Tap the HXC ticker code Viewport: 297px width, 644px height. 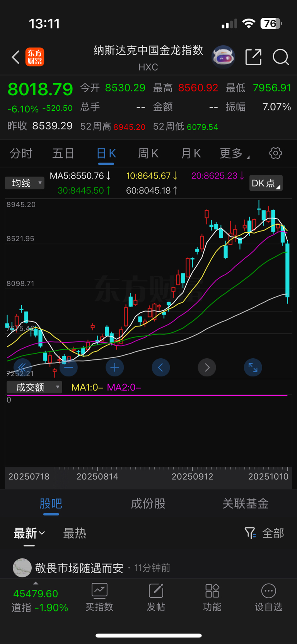point(148,67)
